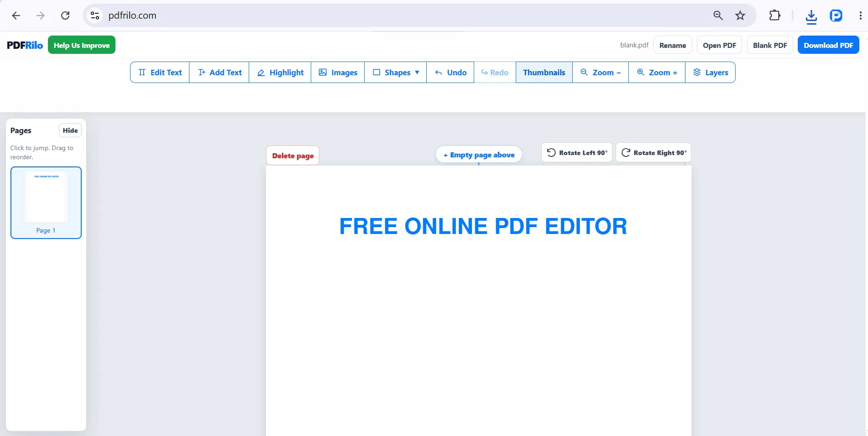Image resolution: width=868 pixels, height=436 pixels.
Task: Select the Page 1 thumbnail
Action: pos(46,202)
